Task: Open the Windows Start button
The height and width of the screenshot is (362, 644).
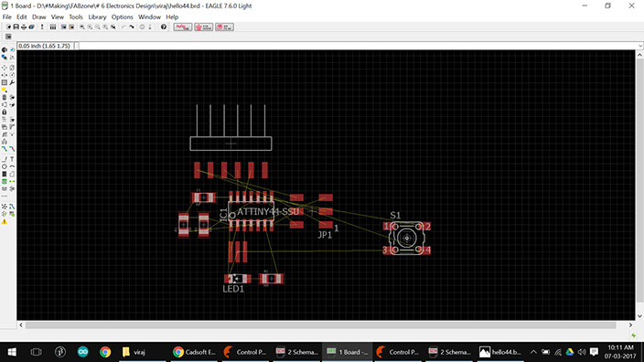Action: (x=12, y=352)
